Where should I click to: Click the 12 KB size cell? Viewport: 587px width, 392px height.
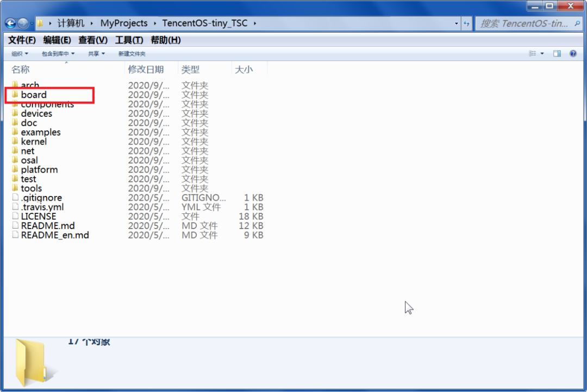(x=251, y=225)
